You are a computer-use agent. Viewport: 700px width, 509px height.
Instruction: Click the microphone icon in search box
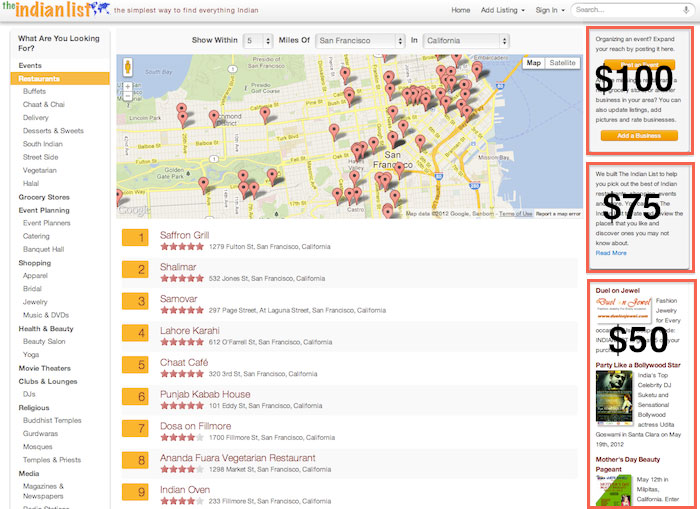(x=686, y=10)
